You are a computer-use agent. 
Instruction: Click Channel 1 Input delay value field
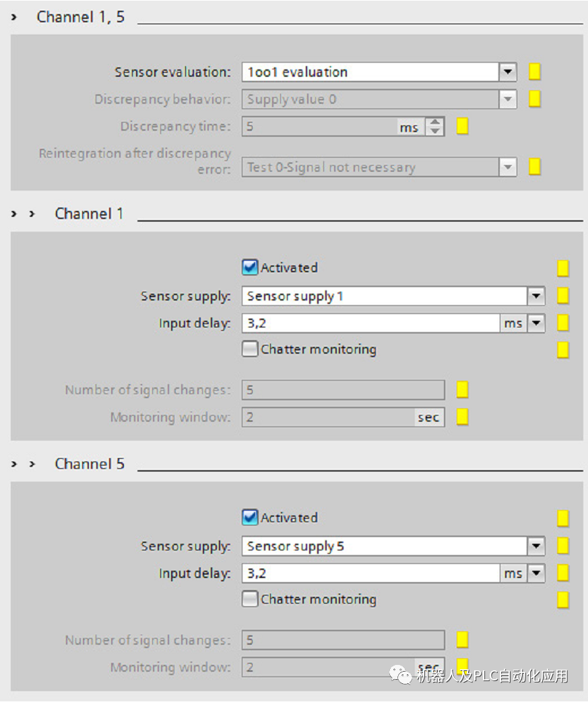click(x=370, y=323)
